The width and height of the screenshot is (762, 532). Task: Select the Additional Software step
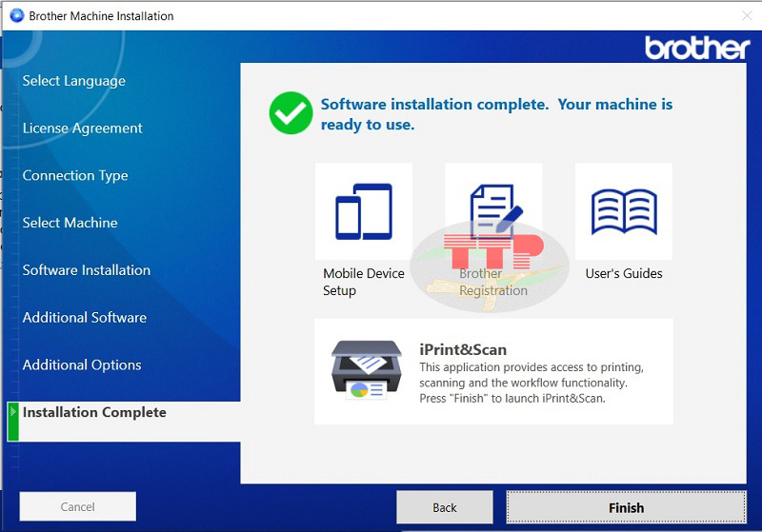coord(85,318)
